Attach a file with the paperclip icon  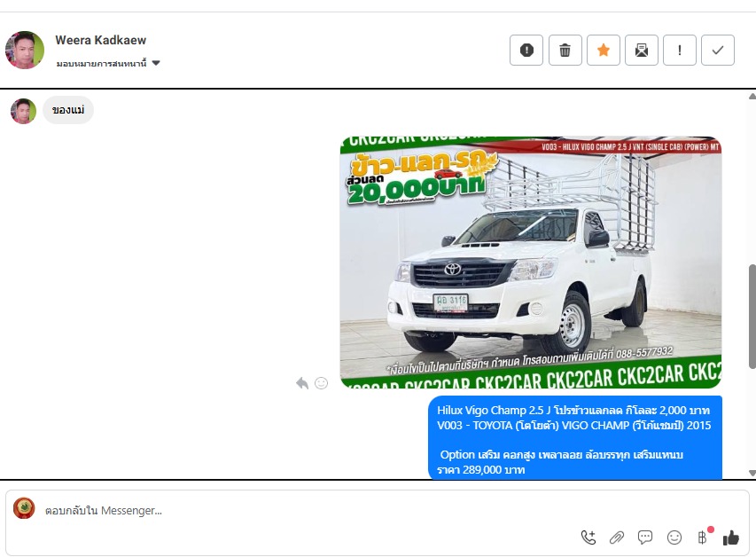coord(617,537)
